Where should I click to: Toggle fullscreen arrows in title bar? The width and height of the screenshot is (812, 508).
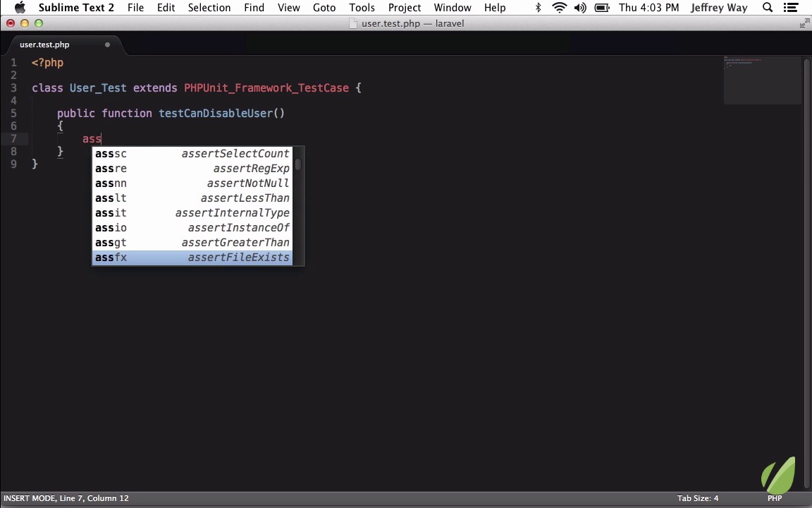coord(804,23)
